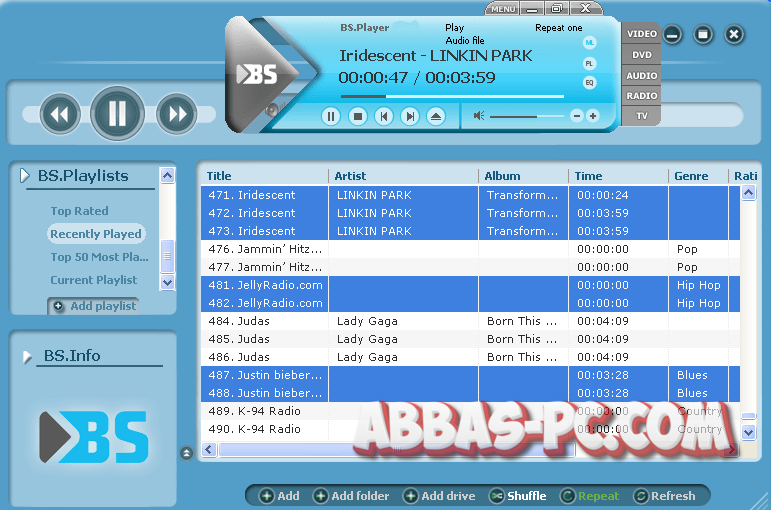771x510 pixels.
Task: Click the Add playlist button
Action: click(94, 306)
